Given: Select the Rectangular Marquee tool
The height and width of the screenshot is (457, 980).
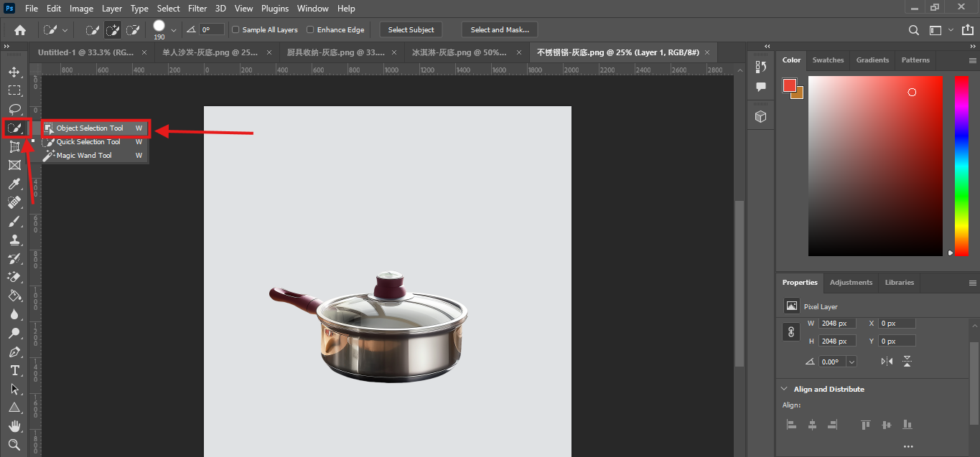Looking at the screenshot, I should (14, 90).
